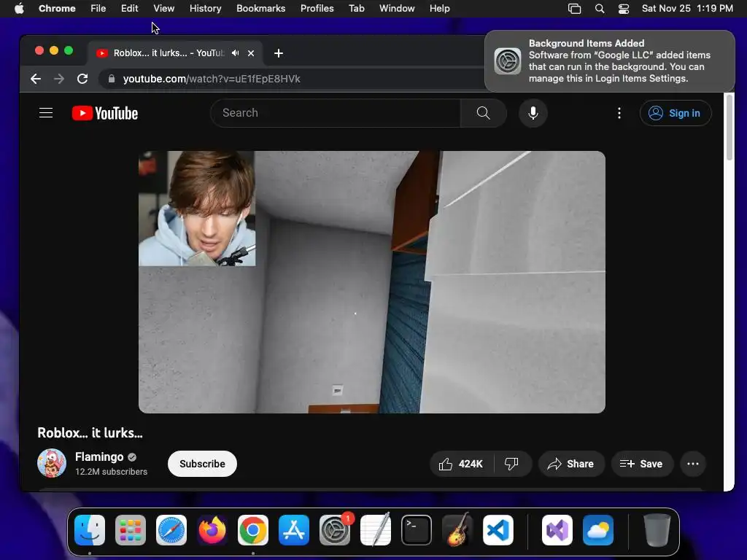Open TextEdit from the Dock
Screen dimensions: 747x560
pos(376,529)
